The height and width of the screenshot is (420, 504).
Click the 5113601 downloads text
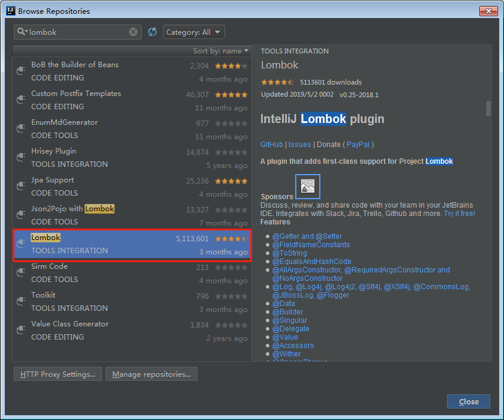pyautogui.click(x=331, y=82)
